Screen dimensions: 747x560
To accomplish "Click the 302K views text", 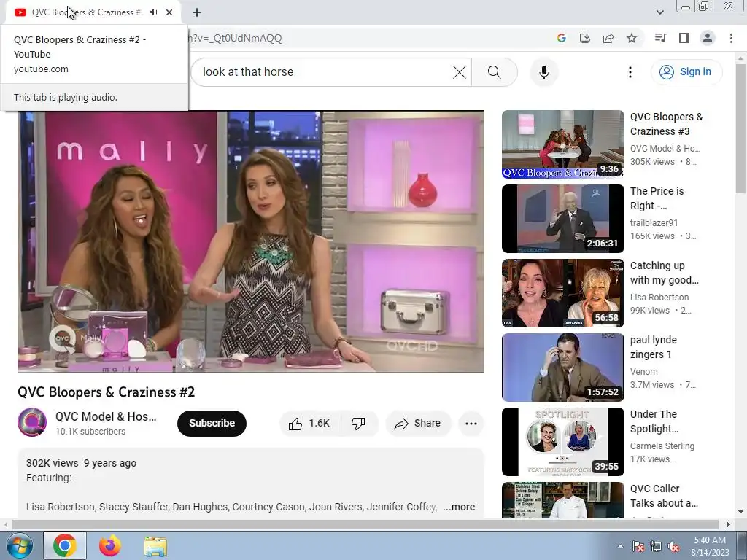I will click(x=53, y=463).
